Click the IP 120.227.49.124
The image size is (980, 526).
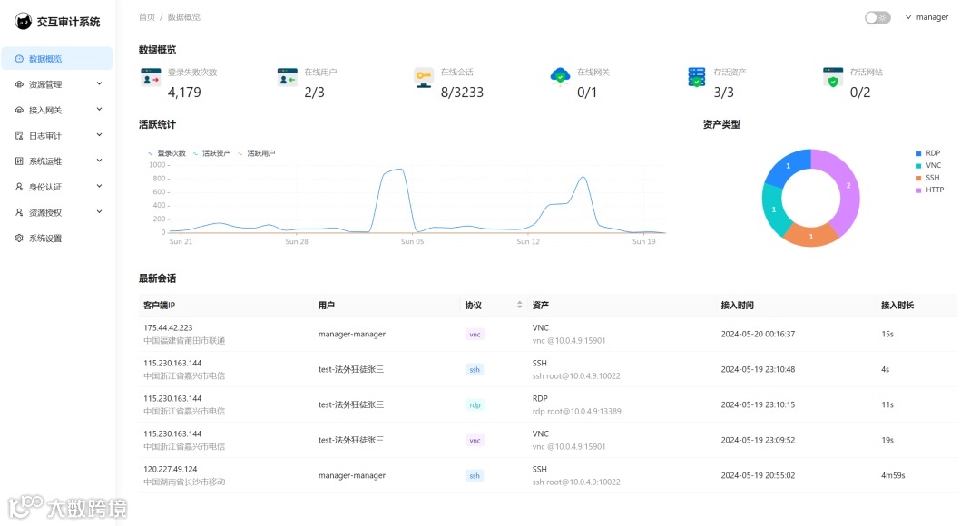(170, 469)
